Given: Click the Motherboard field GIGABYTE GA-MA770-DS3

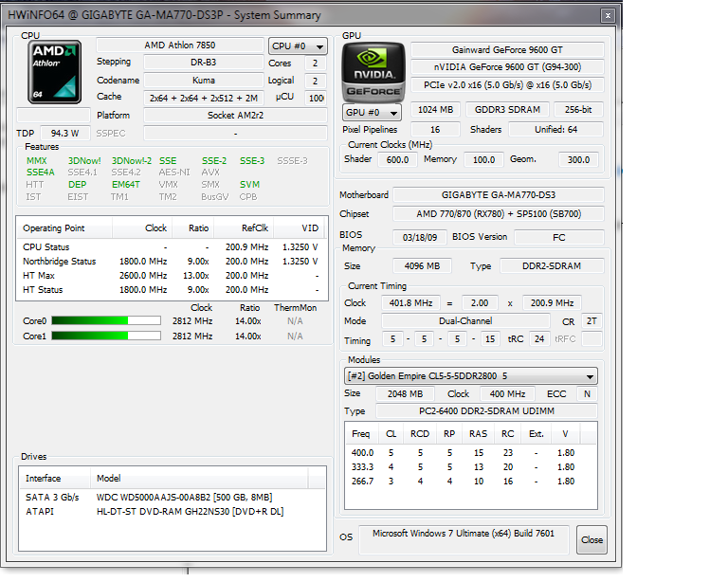Looking at the screenshot, I should (499, 195).
